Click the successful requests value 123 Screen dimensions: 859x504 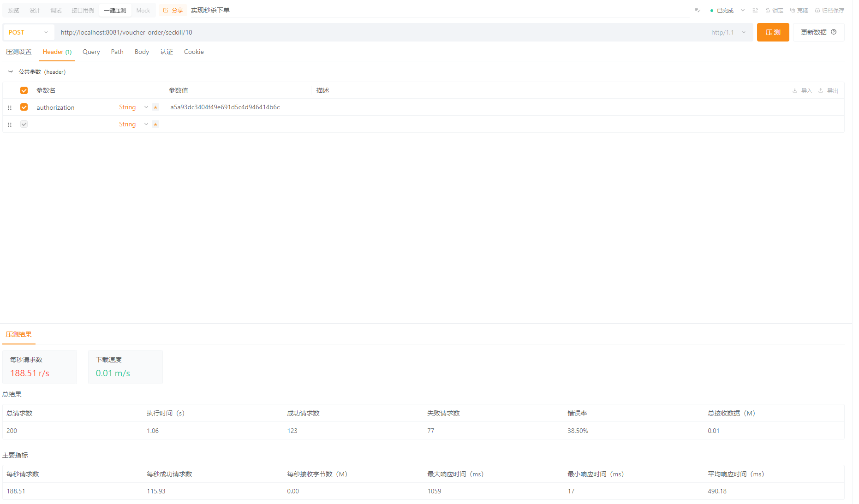[292, 431]
